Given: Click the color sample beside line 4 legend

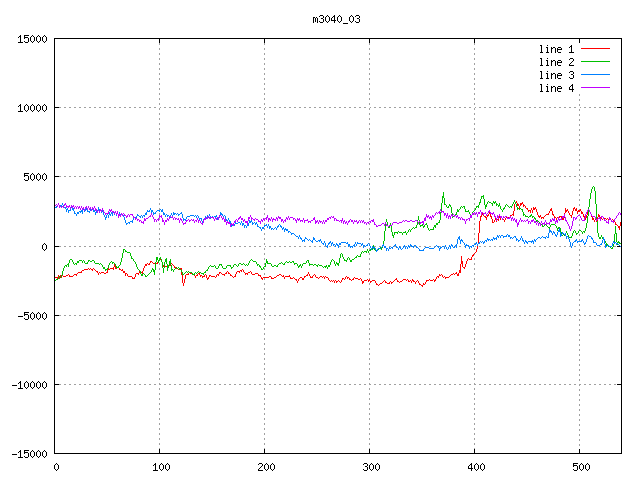Looking at the screenshot, I should (x=595, y=88).
